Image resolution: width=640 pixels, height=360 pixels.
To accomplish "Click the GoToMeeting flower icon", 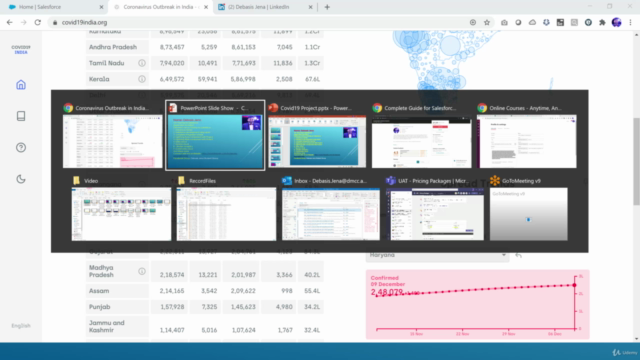I will coord(495,180).
